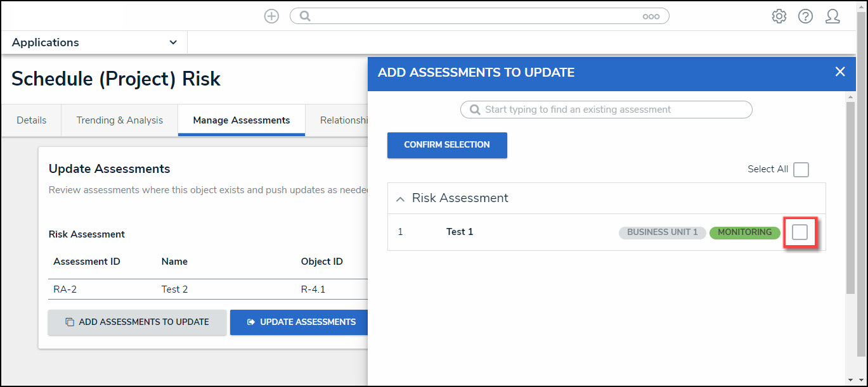
Task: Collapse the Risk Assessment section
Action: tap(400, 199)
